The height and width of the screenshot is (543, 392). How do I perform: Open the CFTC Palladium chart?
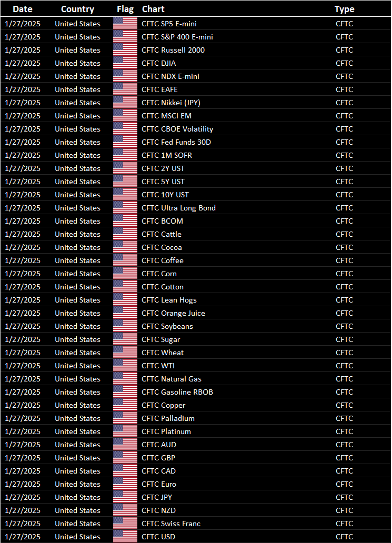[x=168, y=418]
